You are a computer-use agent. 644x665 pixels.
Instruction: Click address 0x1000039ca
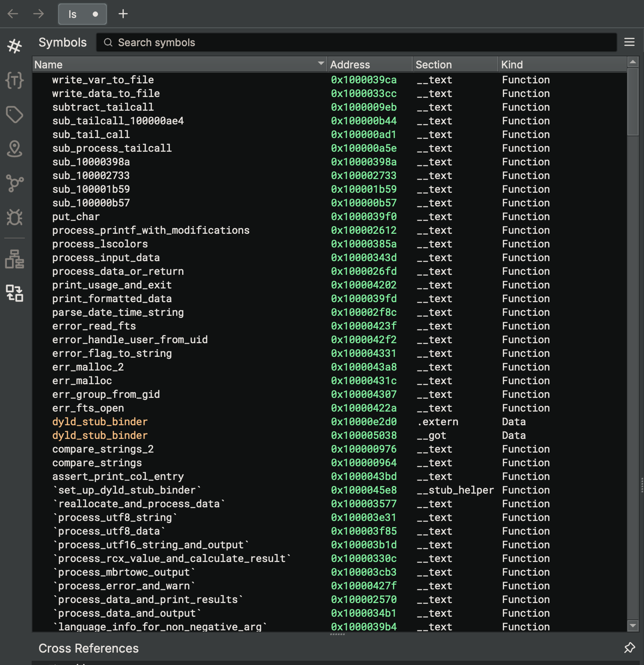364,80
